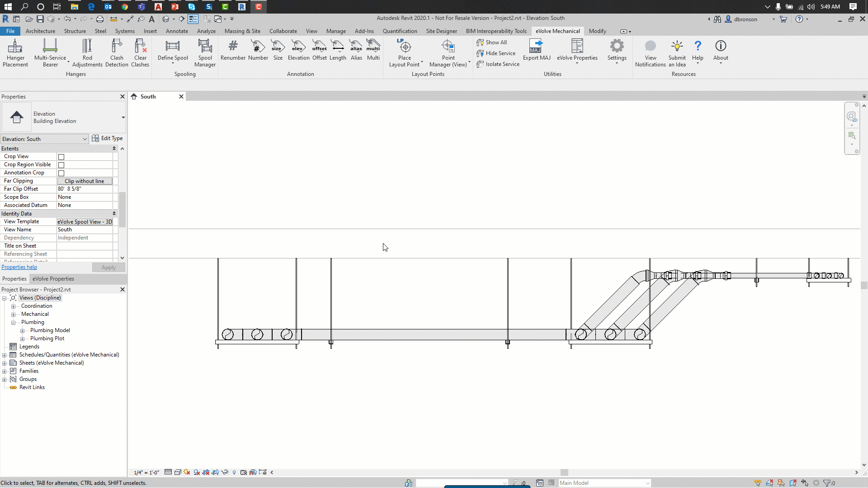Select the Size tag tool
The width and height of the screenshot is (868, 488).
point(278,50)
